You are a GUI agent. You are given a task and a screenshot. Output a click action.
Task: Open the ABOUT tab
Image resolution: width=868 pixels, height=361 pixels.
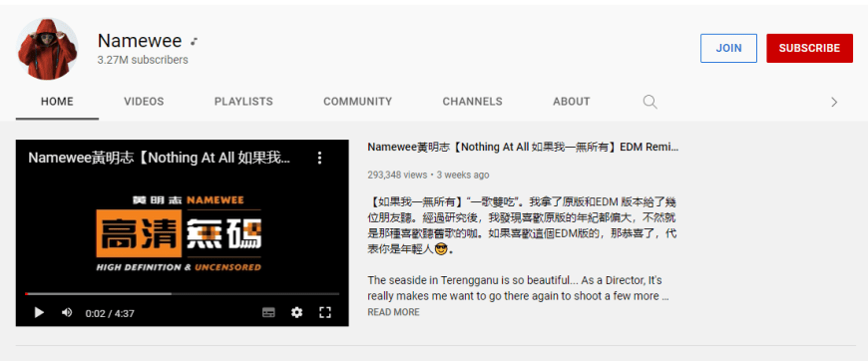(572, 102)
